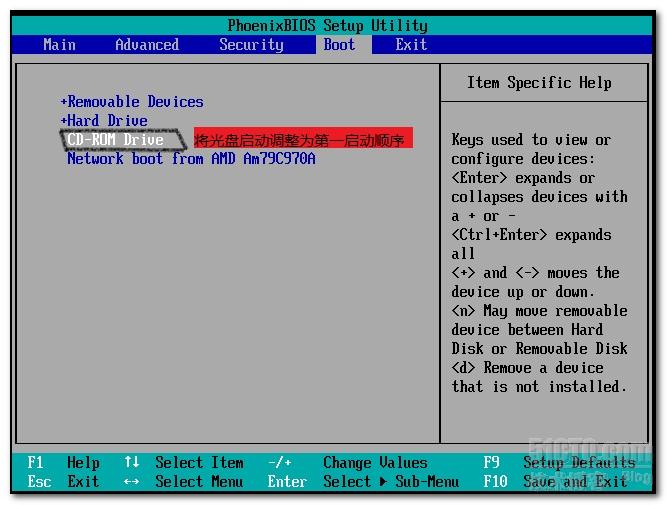Go to the Exit tab
The image size is (667, 505).
[411, 45]
